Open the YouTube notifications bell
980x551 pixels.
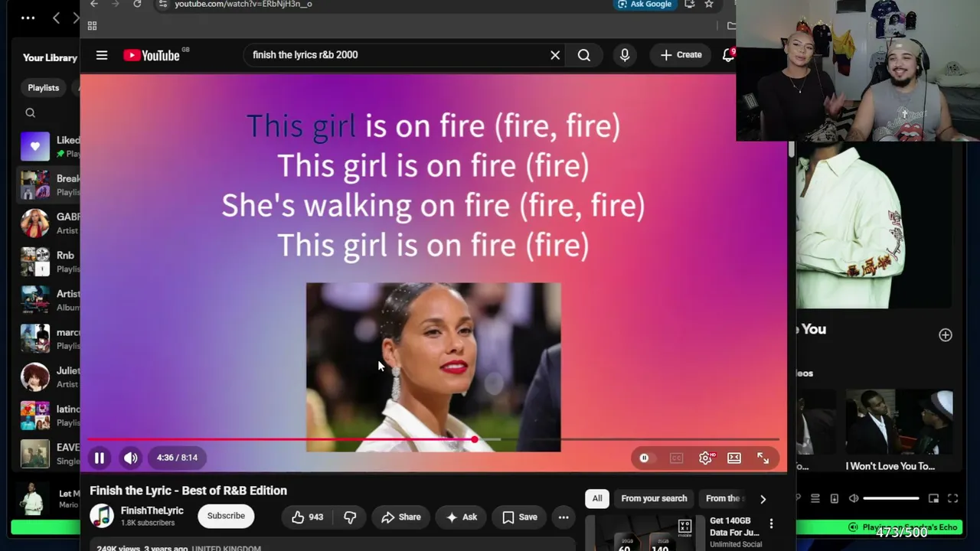pos(728,55)
